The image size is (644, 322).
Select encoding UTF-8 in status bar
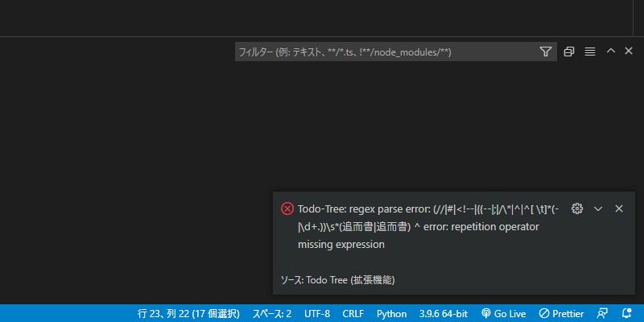pos(317,314)
